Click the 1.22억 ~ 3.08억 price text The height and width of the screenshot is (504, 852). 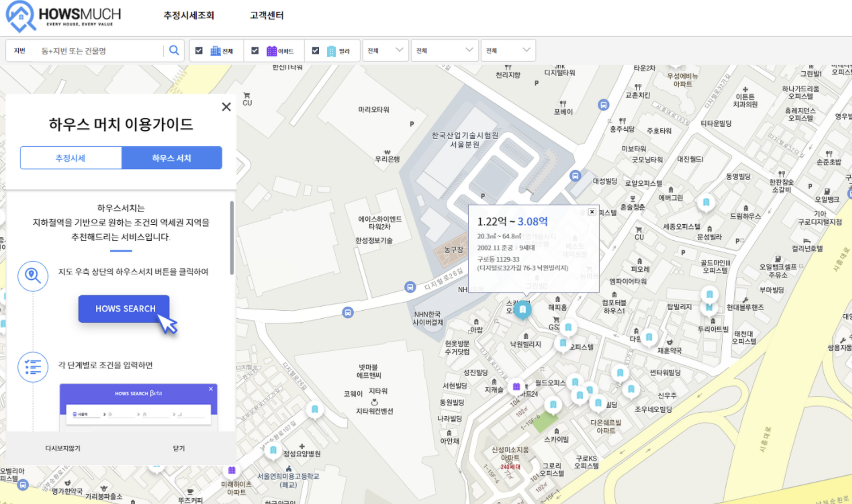(x=512, y=222)
